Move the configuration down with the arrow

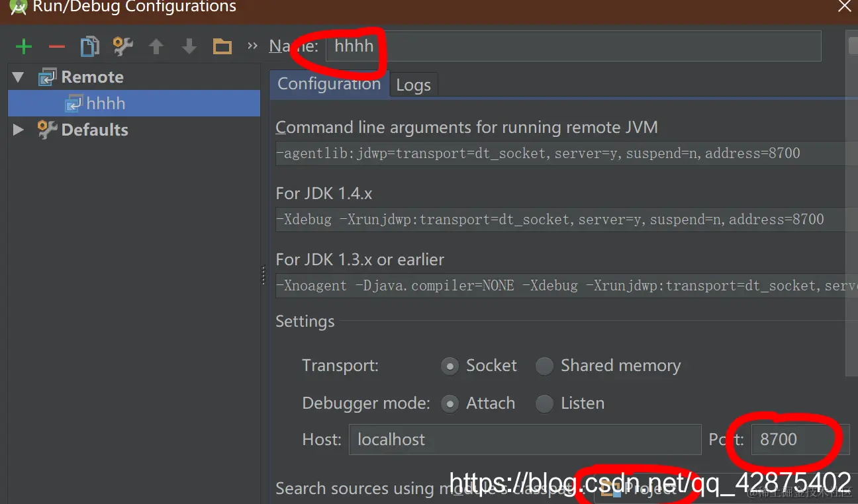coord(189,46)
